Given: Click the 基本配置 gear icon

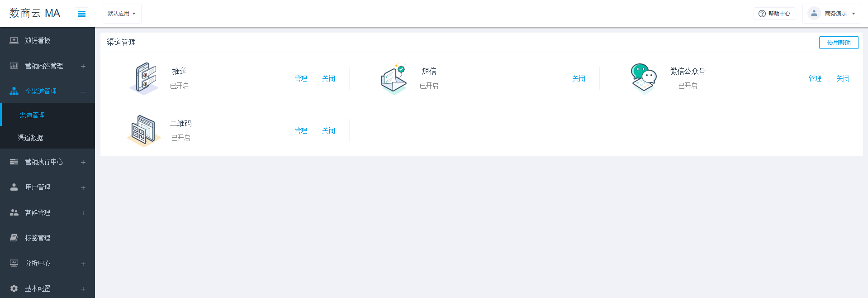Looking at the screenshot, I should (x=14, y=288).
